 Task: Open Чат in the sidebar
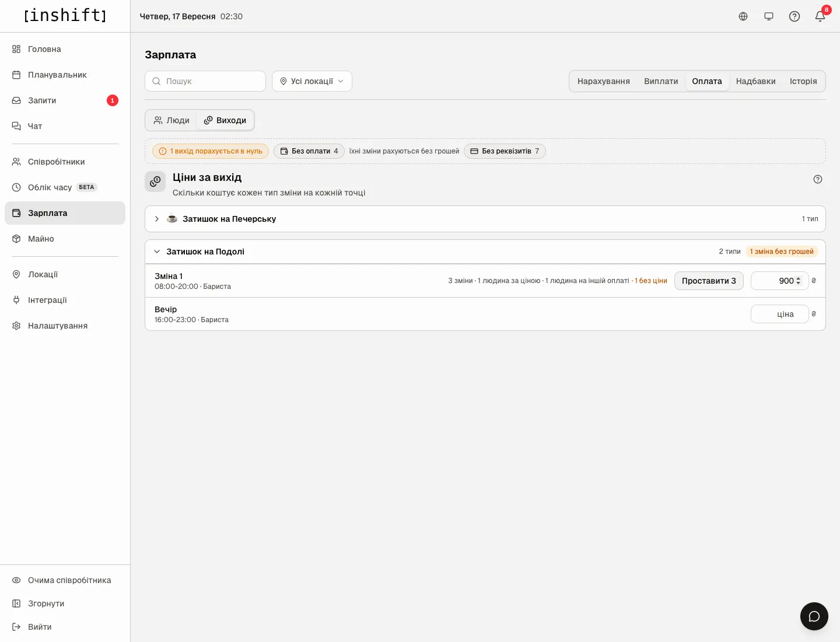coord(65,126)
